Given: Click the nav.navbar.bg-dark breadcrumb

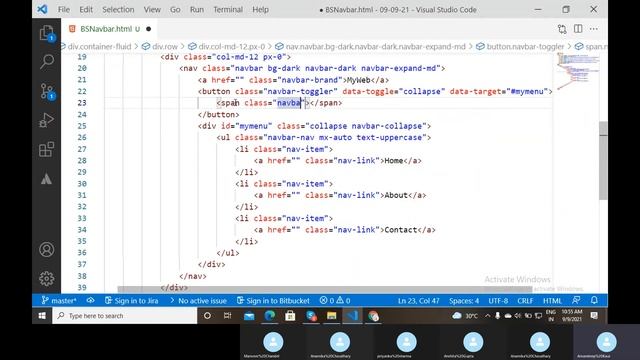Looking at the screenshot, I should click(x=375, y=47).
